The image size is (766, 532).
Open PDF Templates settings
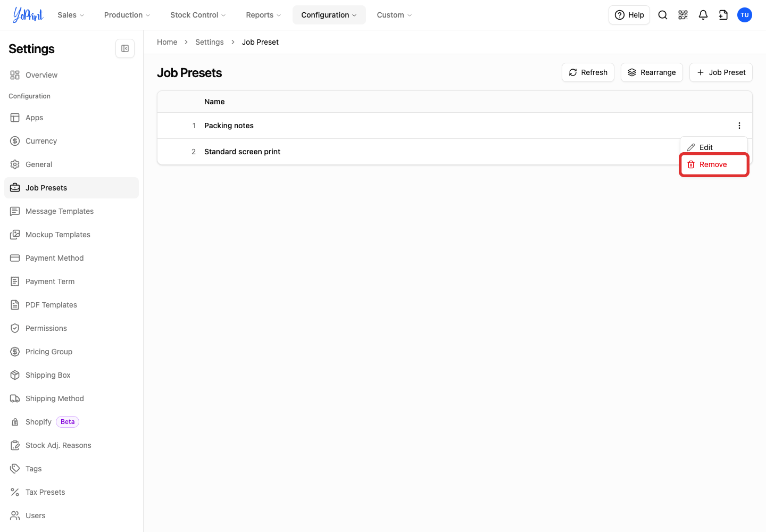(x=71, y=305)
